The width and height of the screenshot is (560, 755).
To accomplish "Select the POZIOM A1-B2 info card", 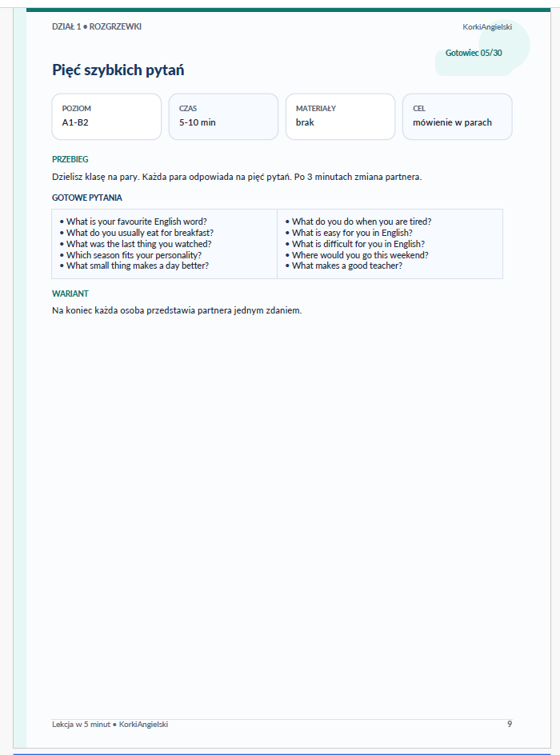I will click(106, 116).
